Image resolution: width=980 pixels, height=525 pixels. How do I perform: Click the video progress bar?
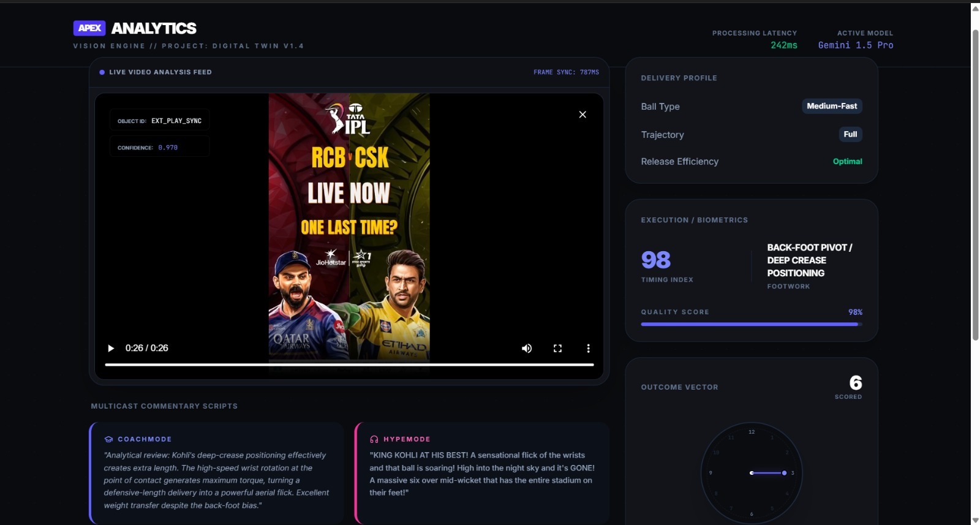[x=349, y=364]
